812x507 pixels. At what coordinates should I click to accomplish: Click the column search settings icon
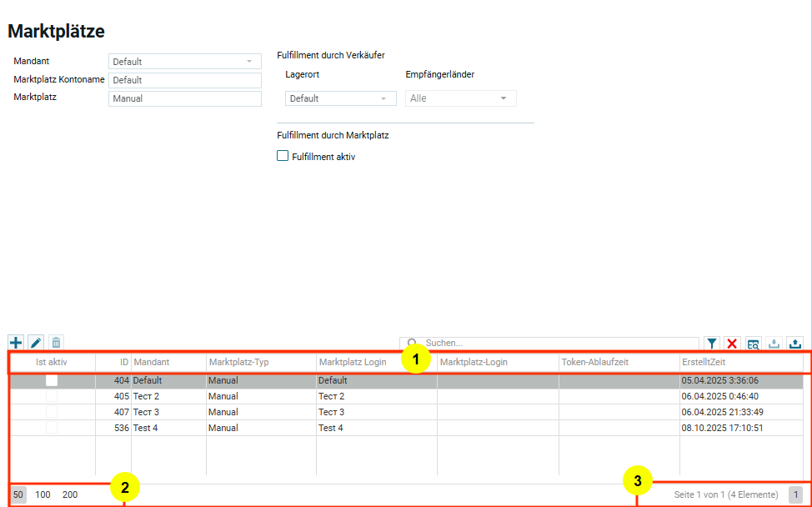tap(753, 344)
